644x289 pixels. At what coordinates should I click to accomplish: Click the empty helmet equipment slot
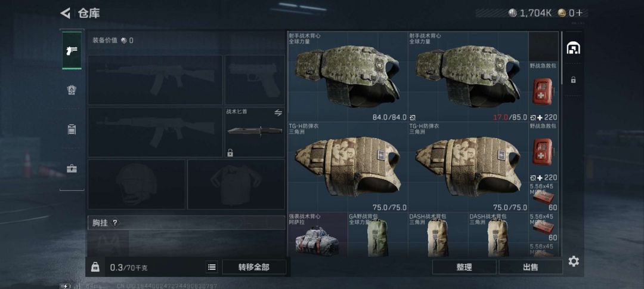(137, 184)
